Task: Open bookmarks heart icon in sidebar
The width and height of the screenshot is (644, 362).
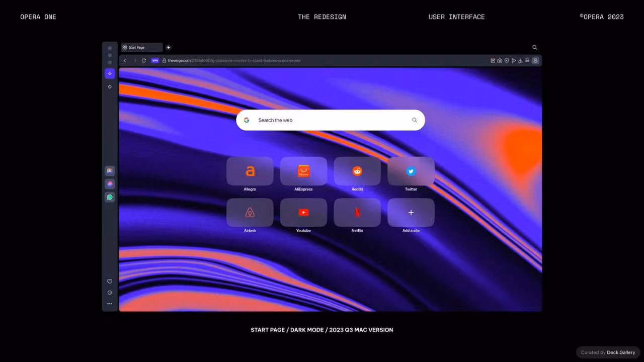Action: 110,282
